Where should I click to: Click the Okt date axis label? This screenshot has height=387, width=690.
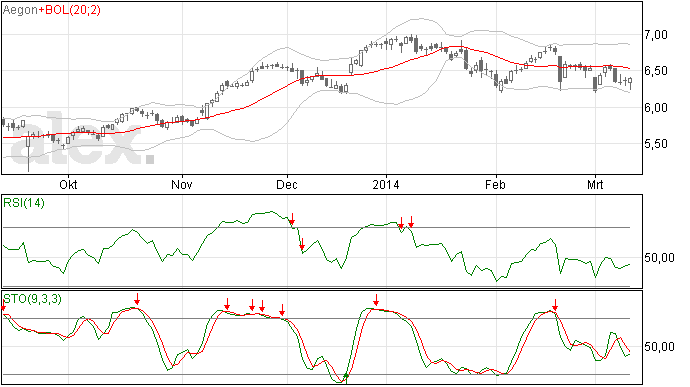(68, 184)
